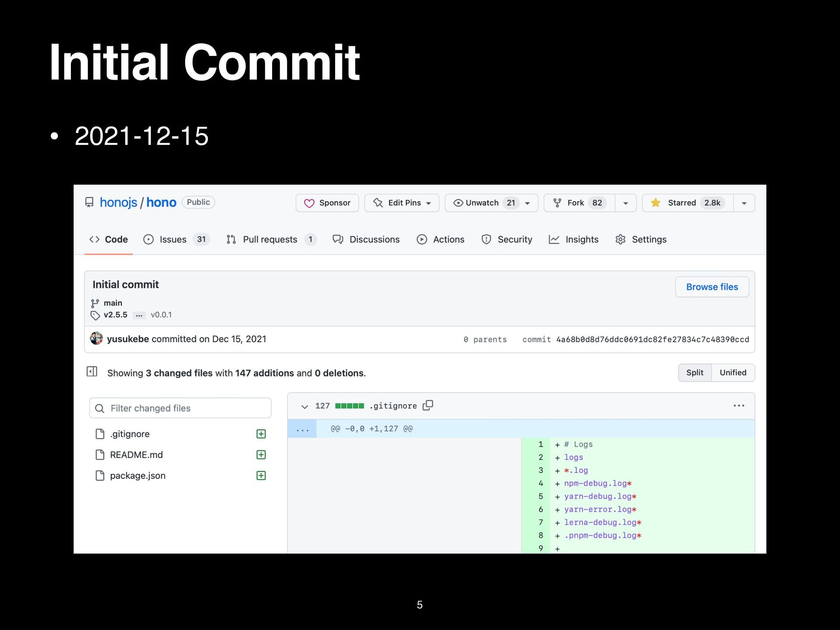Open the repository Settings tab
840x630 pixels.
641,239
